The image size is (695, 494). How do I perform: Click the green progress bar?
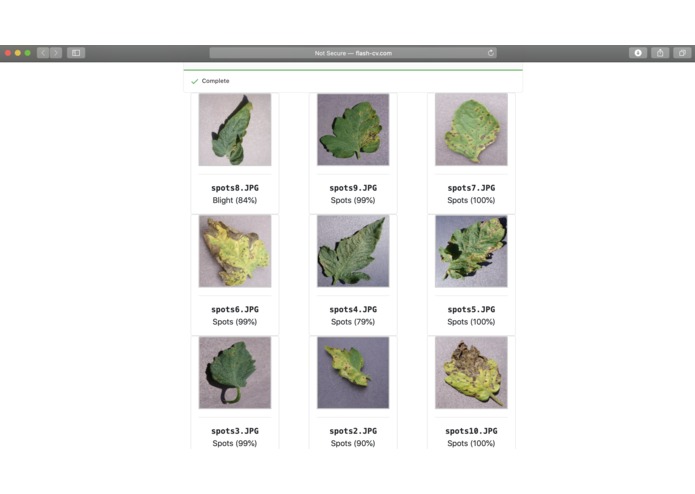click(353, 70)
